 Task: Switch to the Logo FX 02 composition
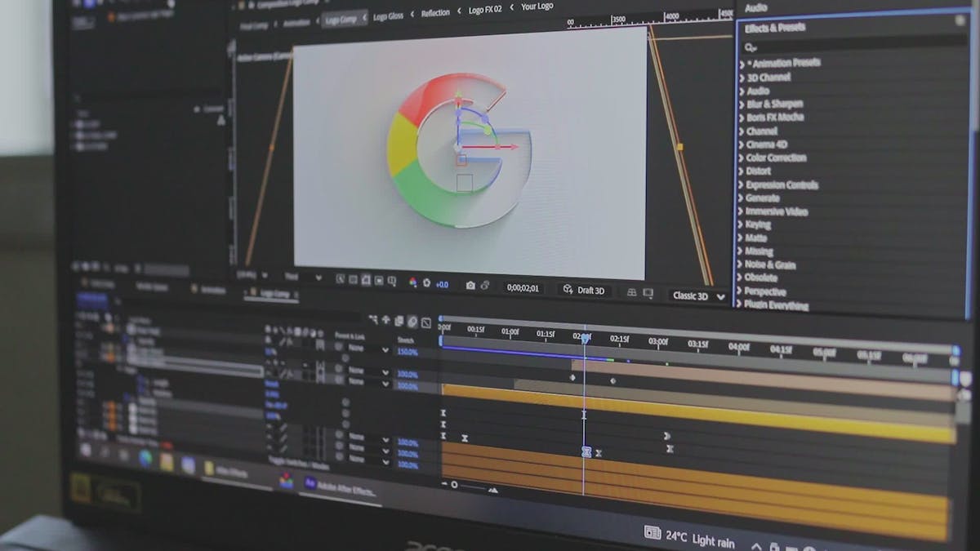[484, 9]
